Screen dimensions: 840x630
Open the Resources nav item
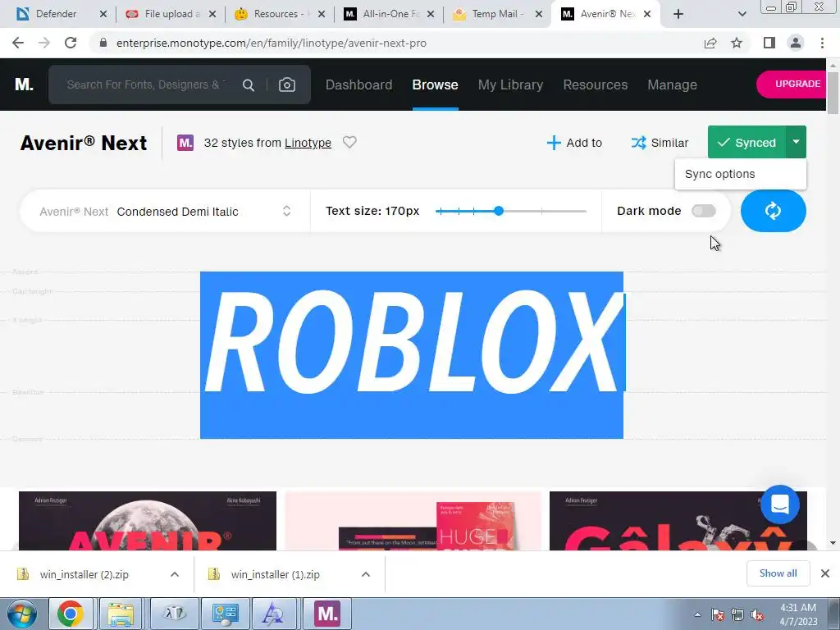(x=596, y=84)
